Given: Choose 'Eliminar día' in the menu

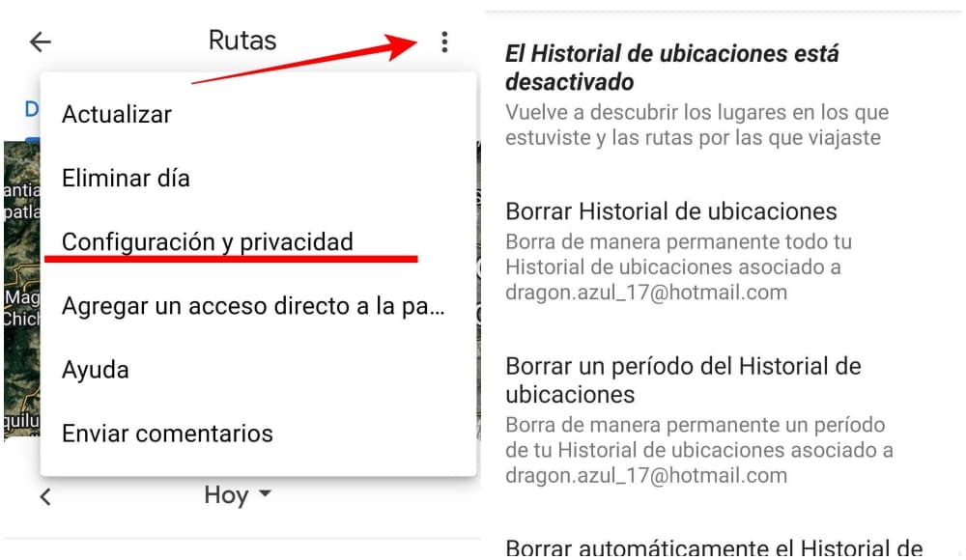Looking at the screenshot, I should (x=126, y=178).
